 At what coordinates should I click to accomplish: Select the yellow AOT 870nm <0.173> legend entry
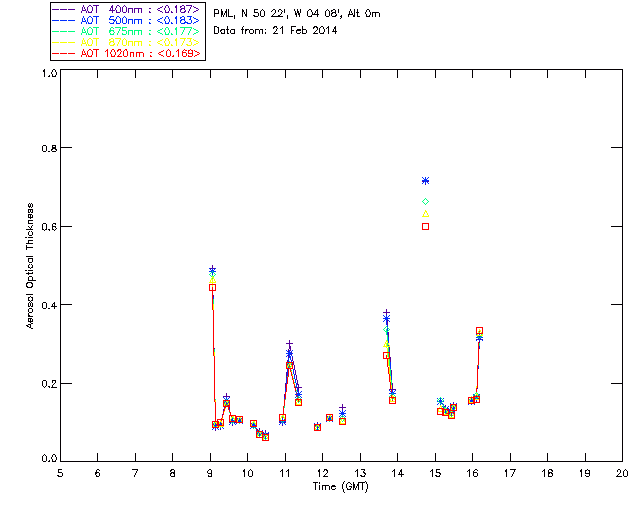pyautogui.click(x=126, y=42)
